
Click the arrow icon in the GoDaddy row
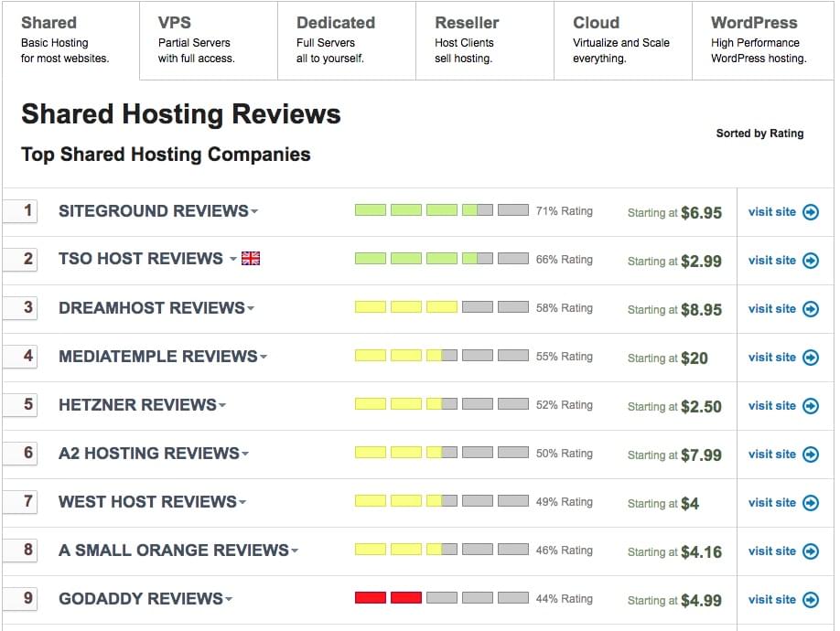point(810,600)
